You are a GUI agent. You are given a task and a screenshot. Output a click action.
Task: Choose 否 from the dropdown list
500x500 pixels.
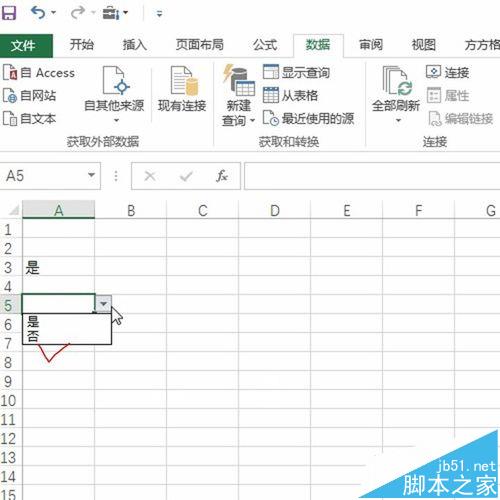pyautogui.click(x=67, y=336)
